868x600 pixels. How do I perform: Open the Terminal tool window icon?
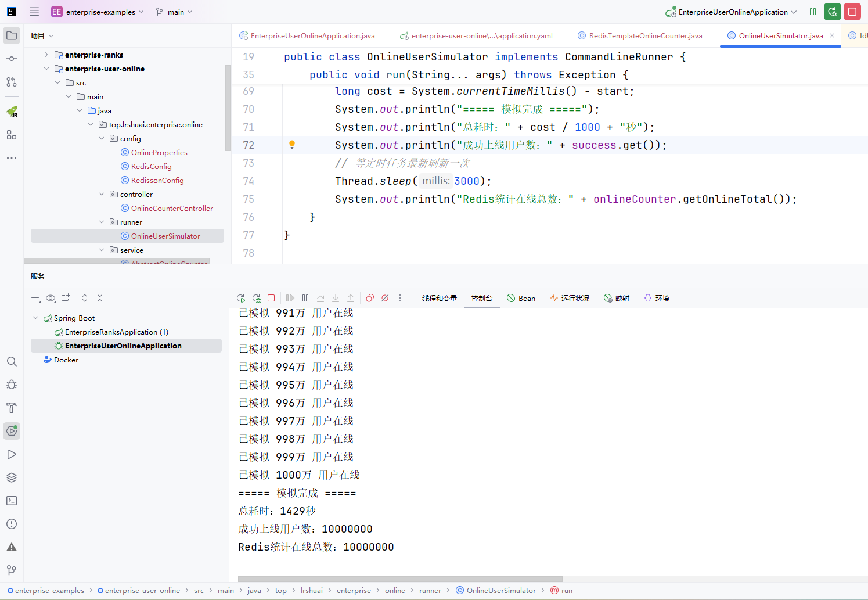pyautogui.click(x=12, y=501)
